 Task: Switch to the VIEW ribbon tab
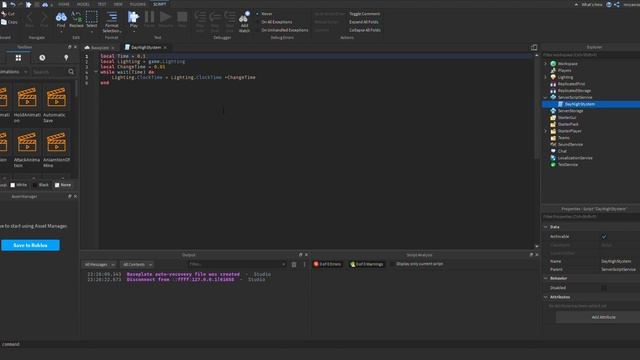point(118,4)
